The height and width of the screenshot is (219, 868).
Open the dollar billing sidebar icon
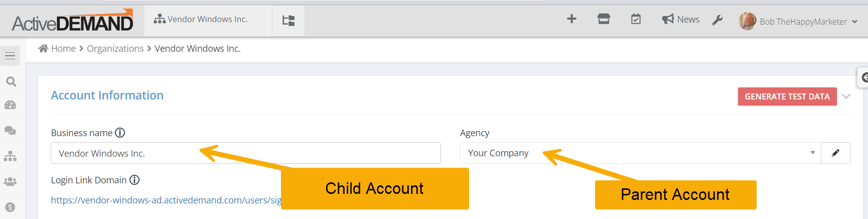point(10,207)
